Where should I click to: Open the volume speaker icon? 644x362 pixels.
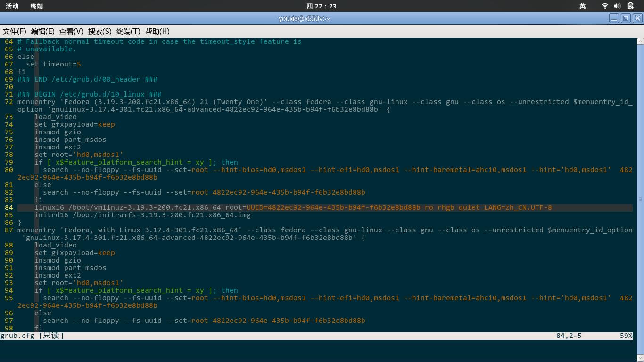pos(617,6)
